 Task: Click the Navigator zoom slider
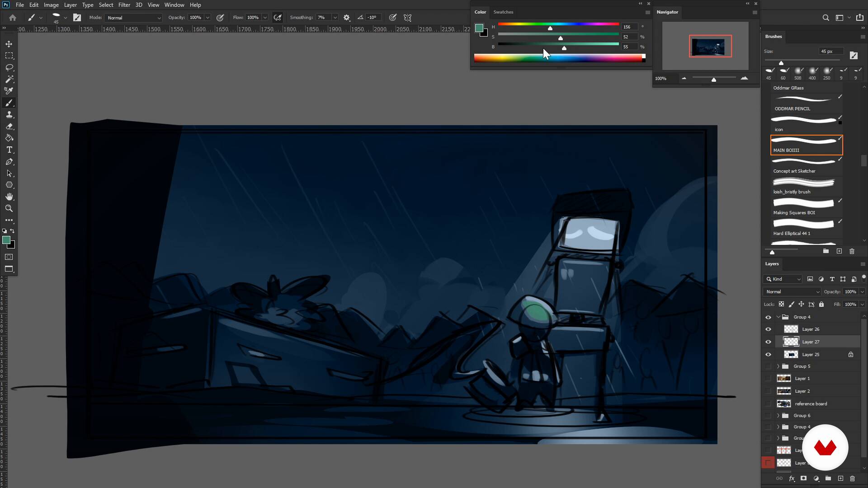click(714, 78)
